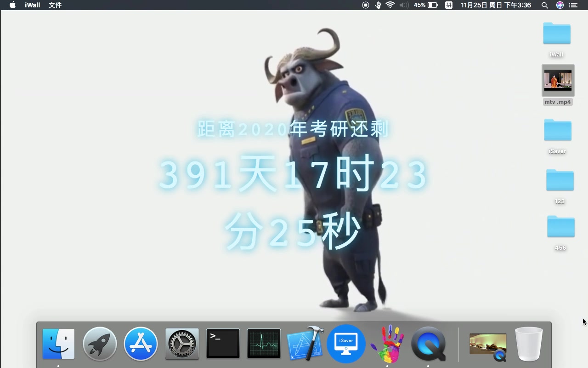This screenshot has height=368, width=588.
Task: Open Launchpad rocket icon
Action: click(100, 344)
